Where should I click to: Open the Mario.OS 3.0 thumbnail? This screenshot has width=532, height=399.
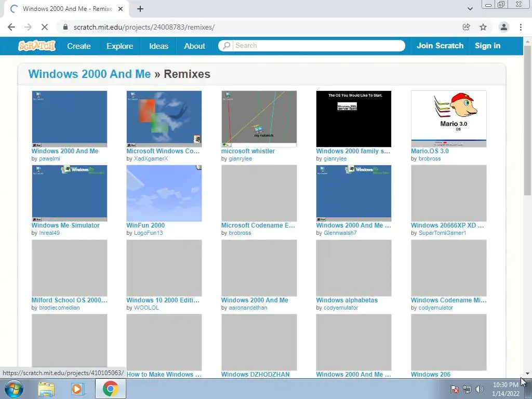(x=448, y=119)
